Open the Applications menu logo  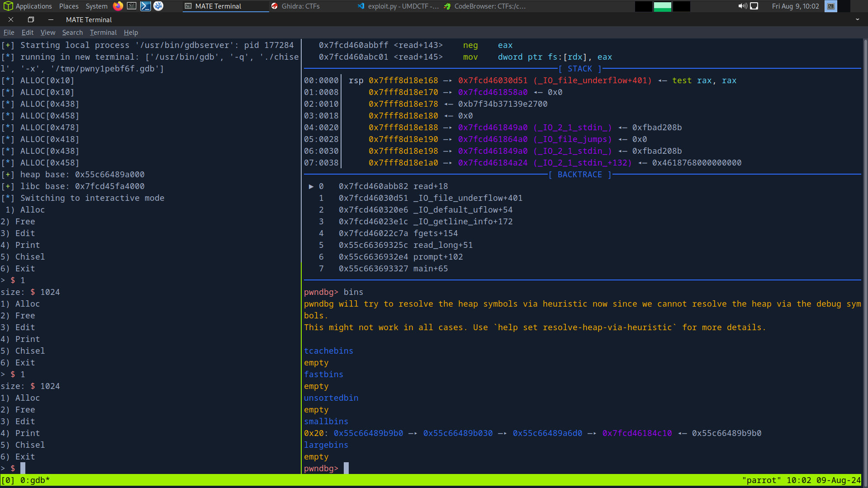pyautogui.click(x=8, y=6)
